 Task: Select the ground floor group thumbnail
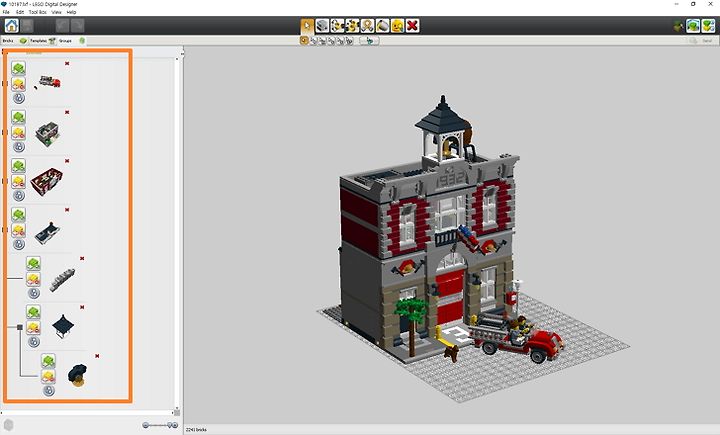click(x=48, y=134)
